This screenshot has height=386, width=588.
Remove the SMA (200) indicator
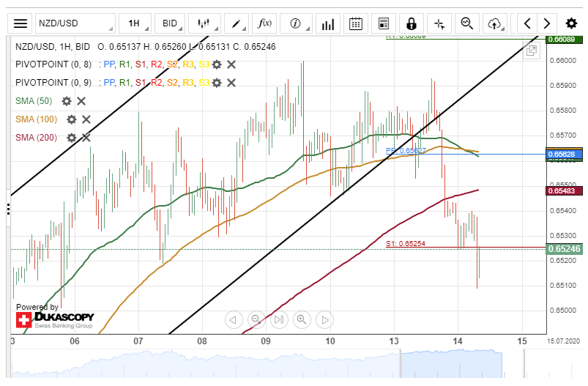[86, 137]
